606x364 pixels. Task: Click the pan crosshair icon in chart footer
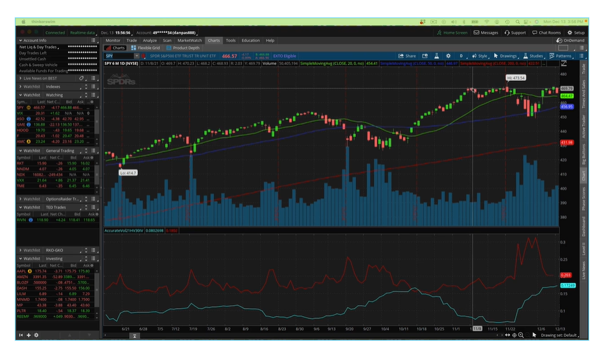pyautogui.click(x=515, y=336)
